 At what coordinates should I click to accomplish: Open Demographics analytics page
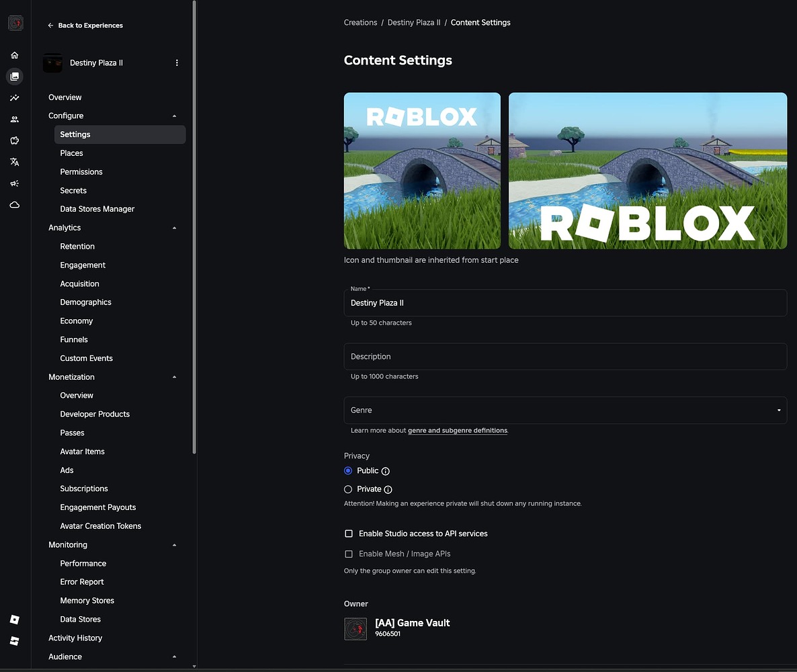click(x=85, y=302)
